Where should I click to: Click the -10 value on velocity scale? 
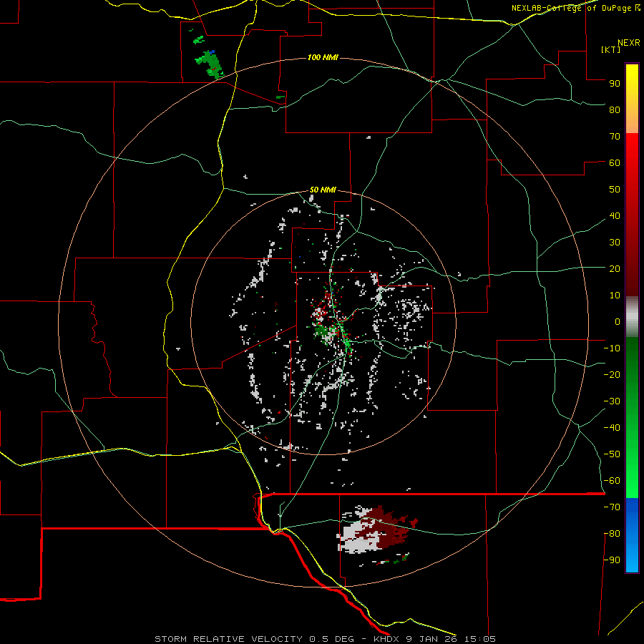pos(612,348)
